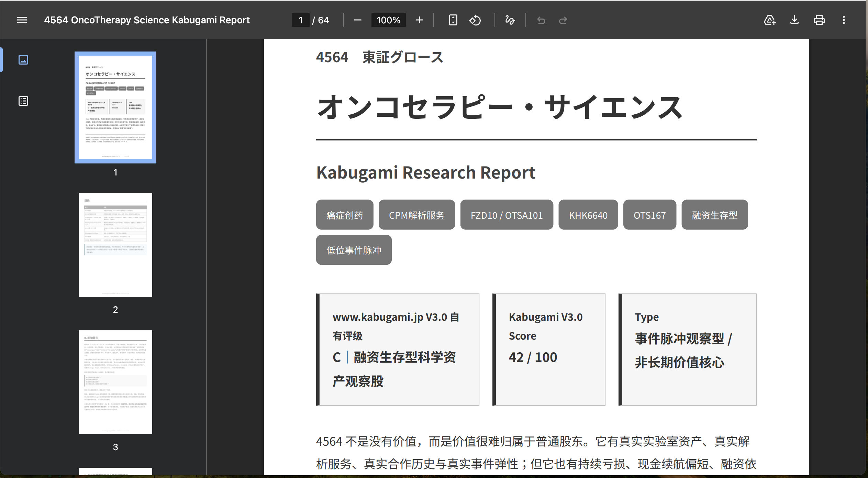Screen dimensions: 868x478
Task: Click the CPM解析服务 tag
Action: click(417, 215)
